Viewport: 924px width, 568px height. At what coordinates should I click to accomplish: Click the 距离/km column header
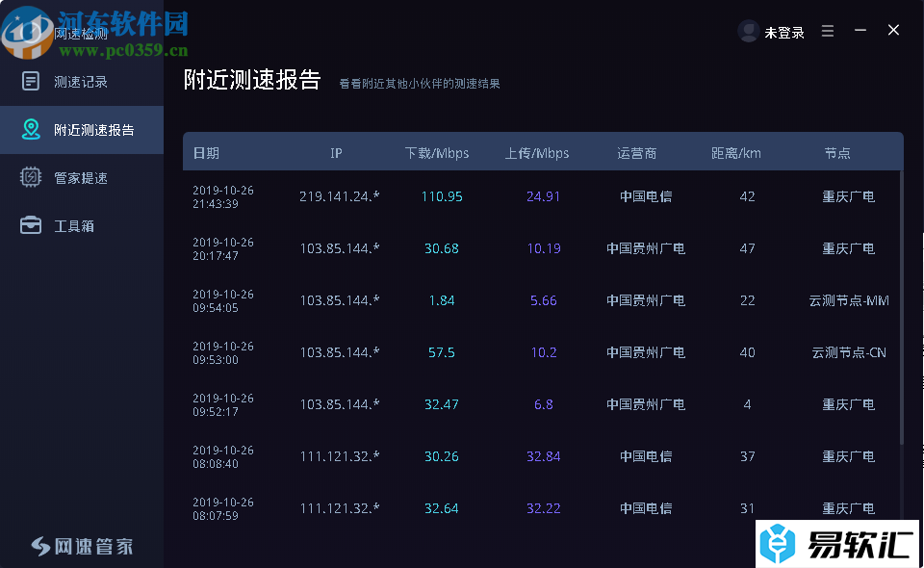tap(736, 153)
